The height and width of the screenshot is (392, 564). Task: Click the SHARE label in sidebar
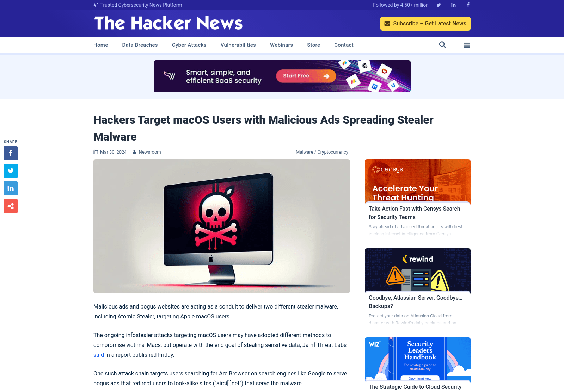(x=11, y=142)
